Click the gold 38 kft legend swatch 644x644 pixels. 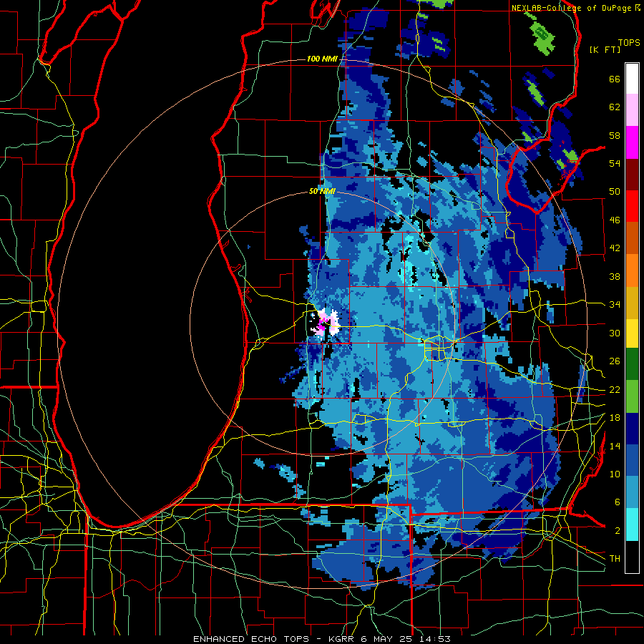pos(632,303)
